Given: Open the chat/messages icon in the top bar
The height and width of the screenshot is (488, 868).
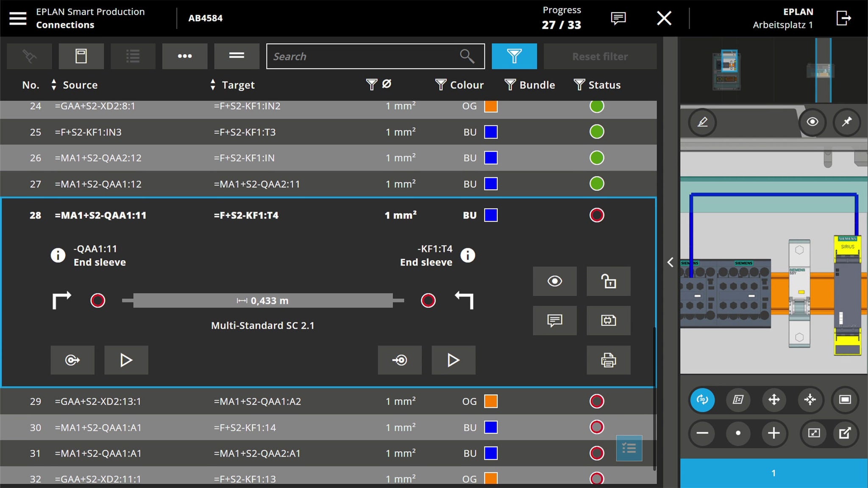Looking at the screenshot, I should 618,18.
